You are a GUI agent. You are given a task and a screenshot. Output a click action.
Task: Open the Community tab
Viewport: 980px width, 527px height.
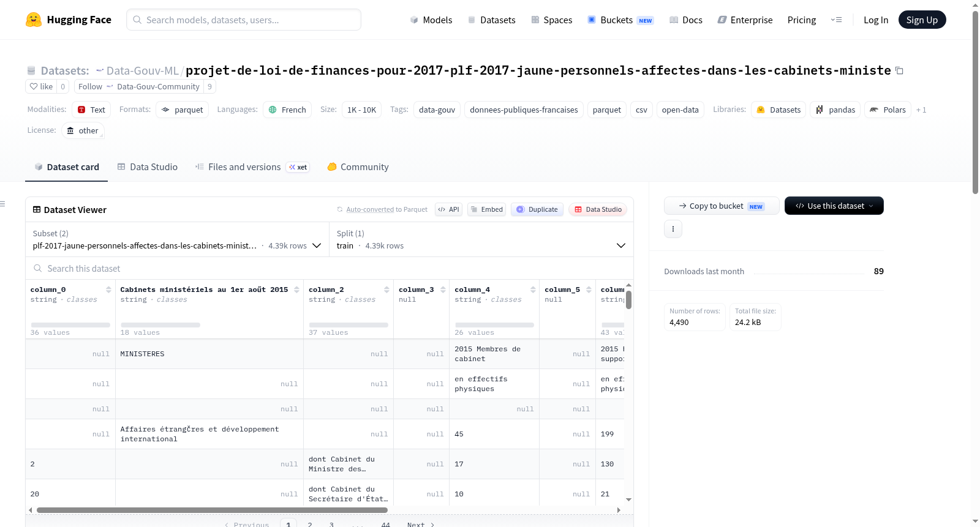(358, 166)
